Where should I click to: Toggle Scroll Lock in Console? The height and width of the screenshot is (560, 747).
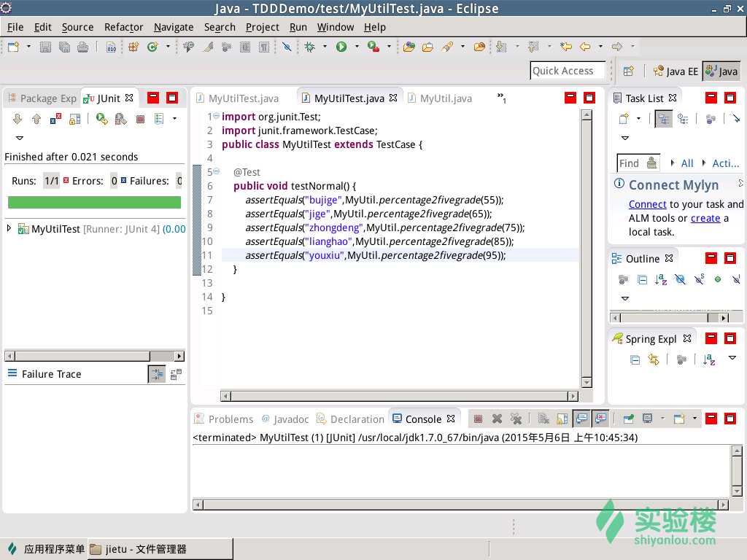[x=562, y=419]
